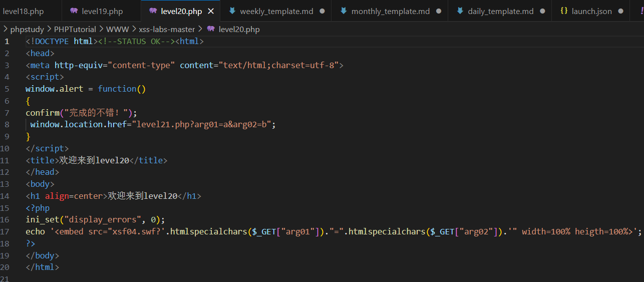Click the closing "</body>" tag on line 19
The image size is (644, 282).
(x=43, y=255)
